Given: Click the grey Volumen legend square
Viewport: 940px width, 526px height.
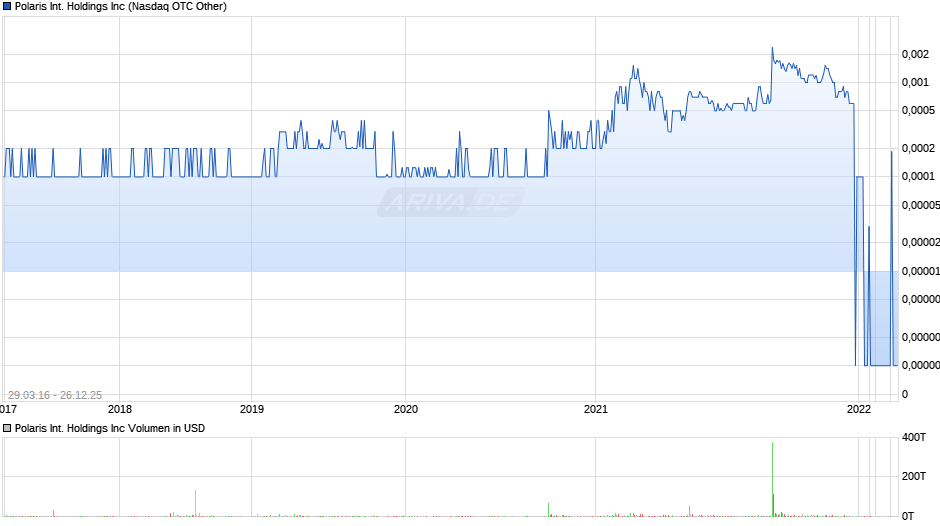Looking at the screenshot, I should click(x=7, y=428).
